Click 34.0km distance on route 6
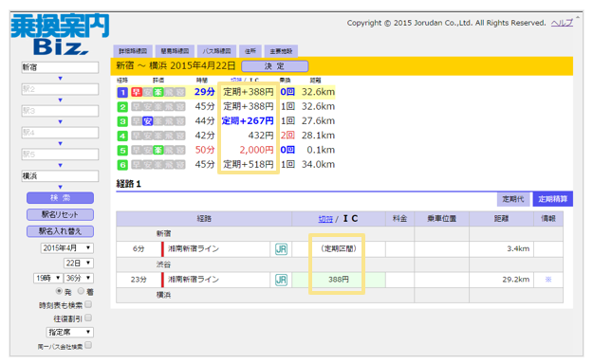Image resolution: width=593 pixels, height=364 pixels. 318,164
